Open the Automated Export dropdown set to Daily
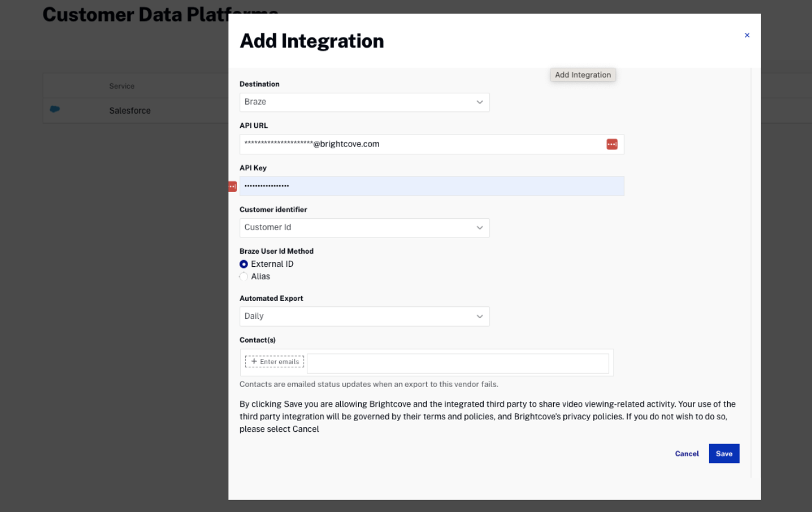 359,316
